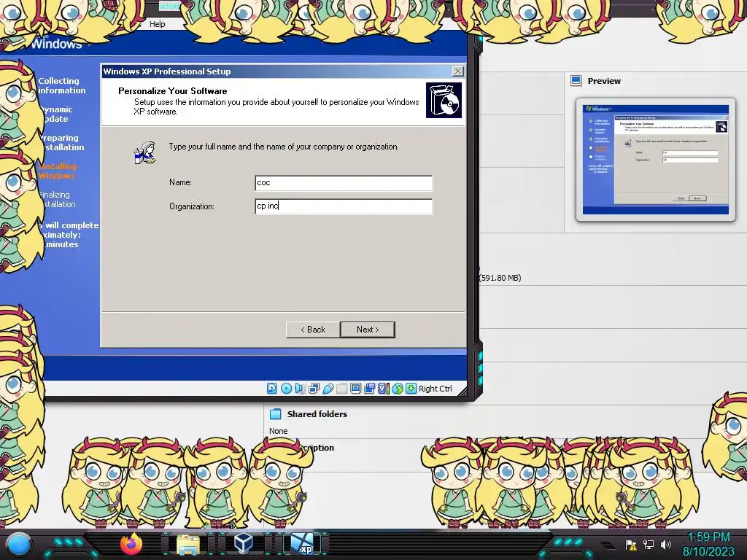Image resolution: width=747 pixels, height=560 pixels.
Task: Click the greyed shared folders status icon
Action: pyautogui.click(x=341, y=389)
